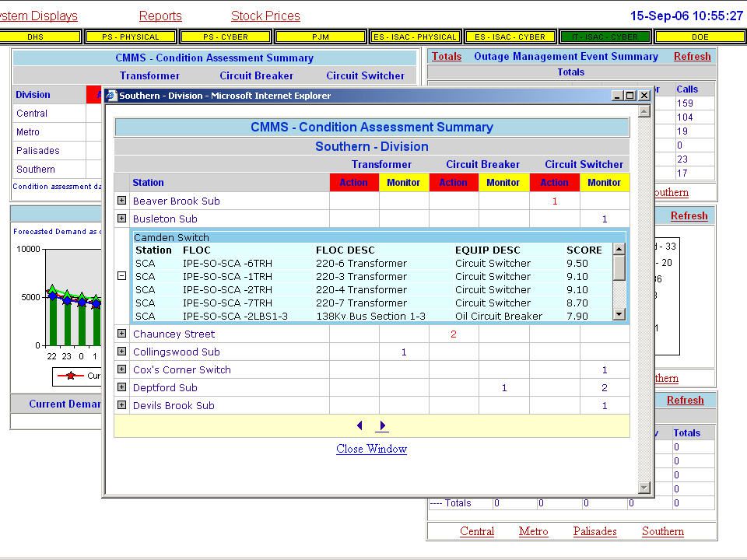Open the Central link at bottom
The height and width of the screenshot is (560, 747).
coord(477,531)
